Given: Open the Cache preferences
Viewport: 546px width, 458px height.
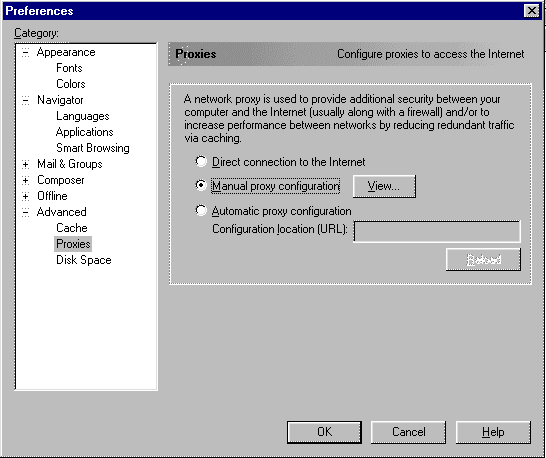Looking at the screenshot, I should click(72, 228).
